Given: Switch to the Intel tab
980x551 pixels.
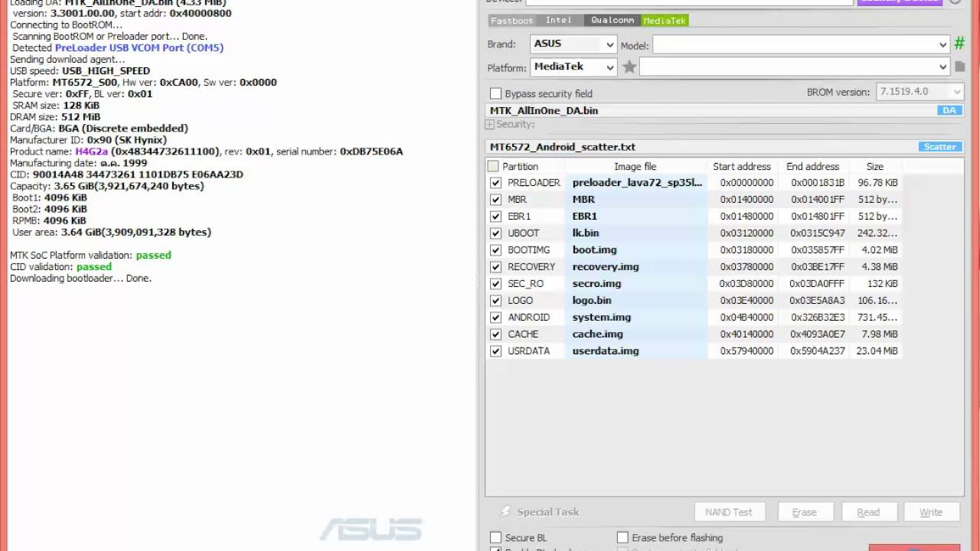Looking at the screenshot, I should (x=559, y=21).
